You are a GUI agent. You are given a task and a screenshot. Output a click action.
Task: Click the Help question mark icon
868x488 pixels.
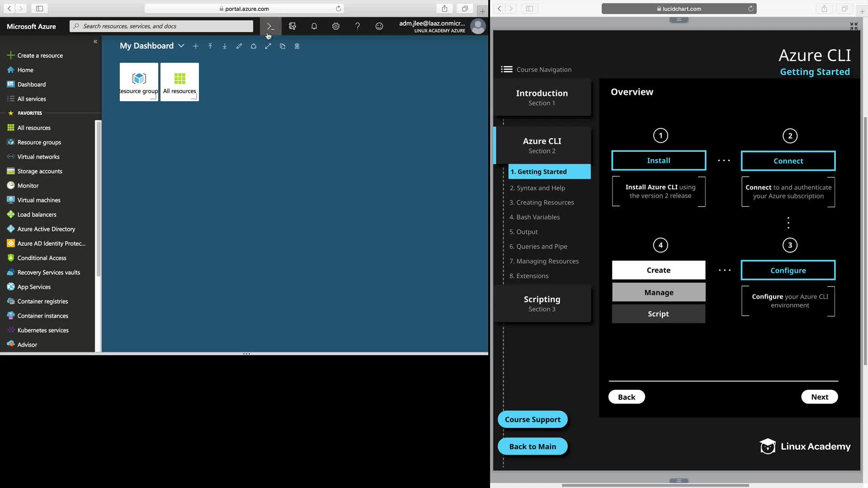pos(358,26)
